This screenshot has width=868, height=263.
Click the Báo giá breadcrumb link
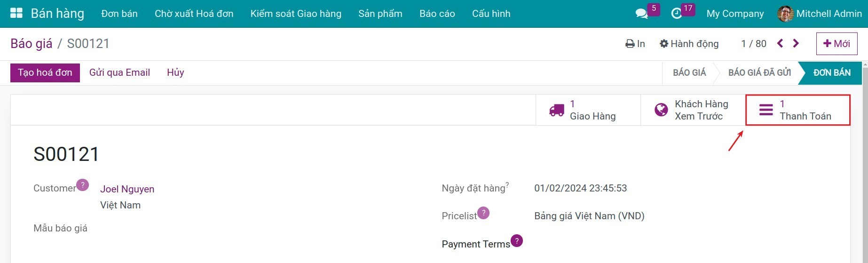coord(32,44)
